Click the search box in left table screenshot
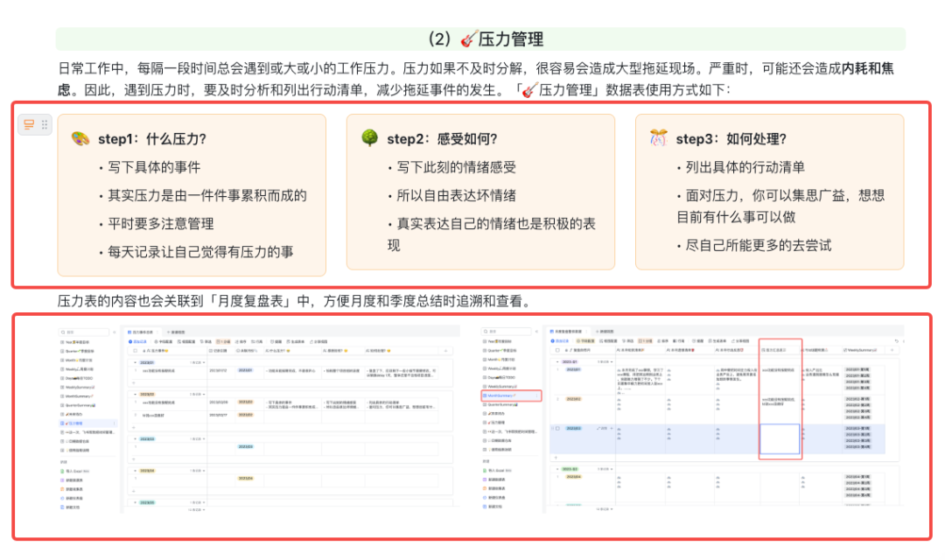The width and height of the screenshot is (945, 560). point(84,332)
